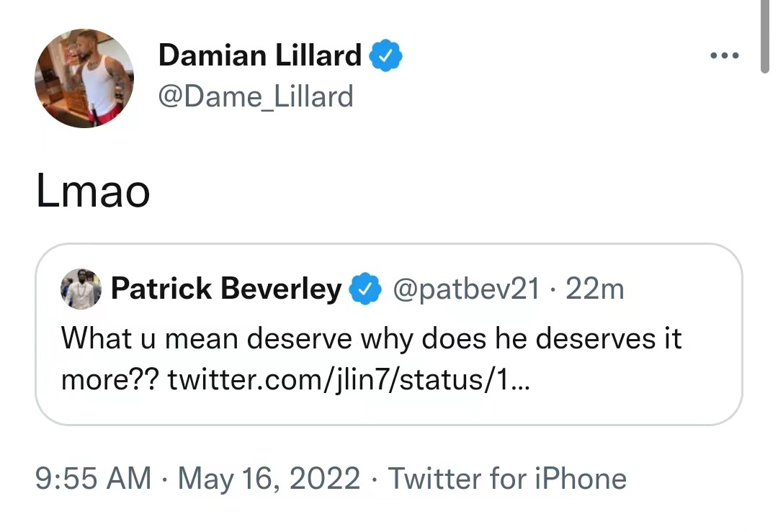Click the page scrollbar thumb
778x532 pixels.
[765, 36]
